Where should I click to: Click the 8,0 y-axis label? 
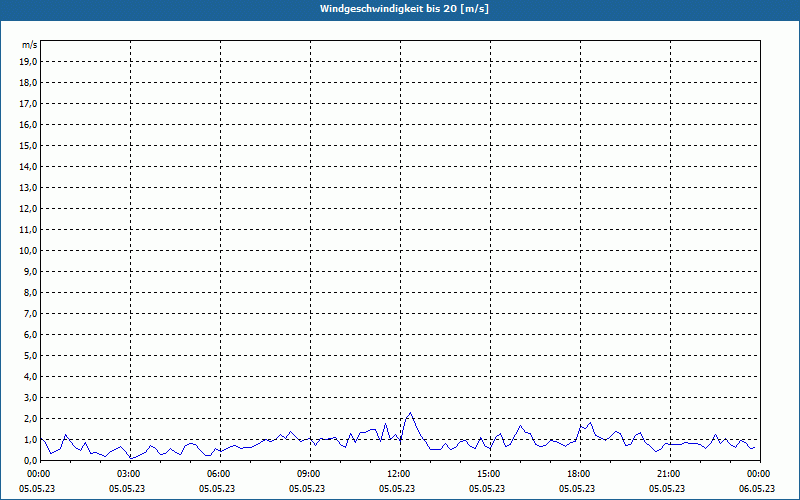coord(31,292)
